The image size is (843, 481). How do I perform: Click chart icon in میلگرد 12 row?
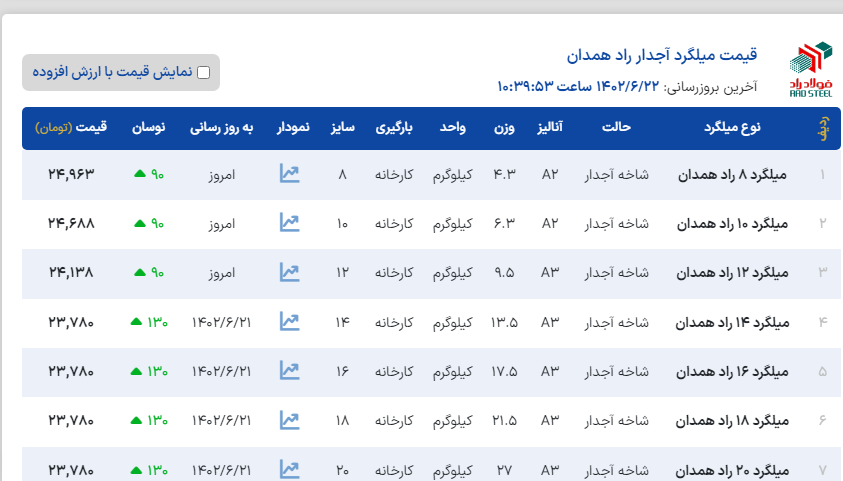click(x=289, y=272)
